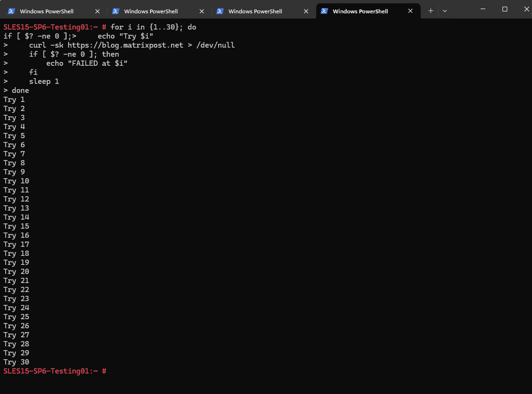Switch to the second Windows PowerShell tab

[x=151, y=11]
